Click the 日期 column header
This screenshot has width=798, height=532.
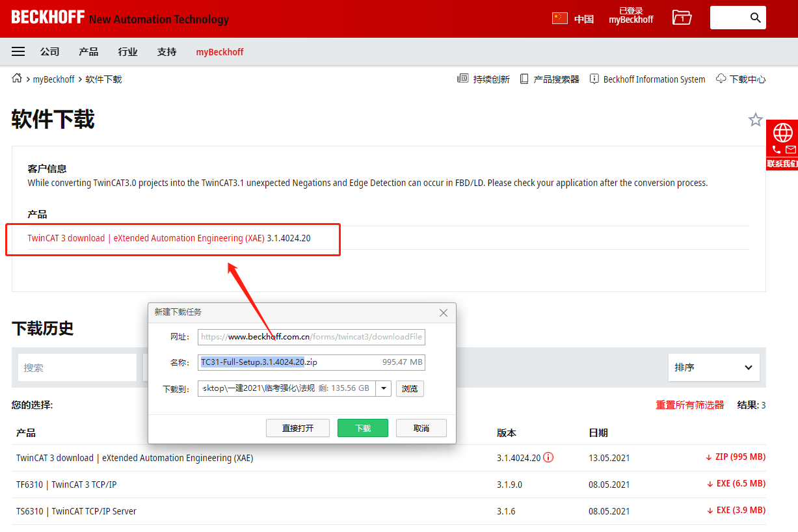[x=598, y=432]
